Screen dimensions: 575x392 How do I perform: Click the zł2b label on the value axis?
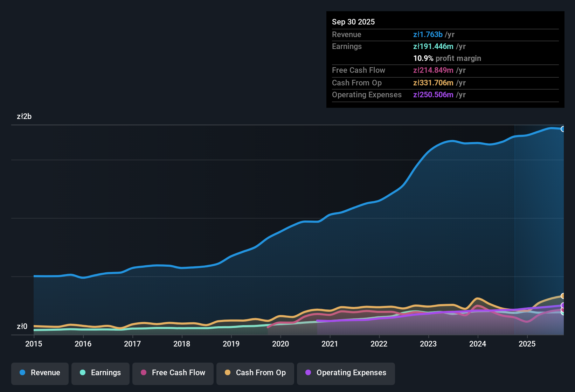point(24,116)
